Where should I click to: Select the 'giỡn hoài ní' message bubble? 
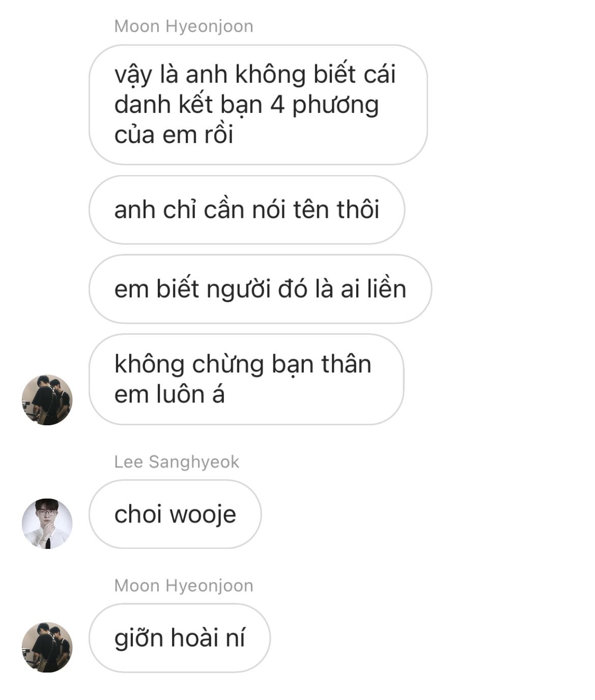[180, 638]
